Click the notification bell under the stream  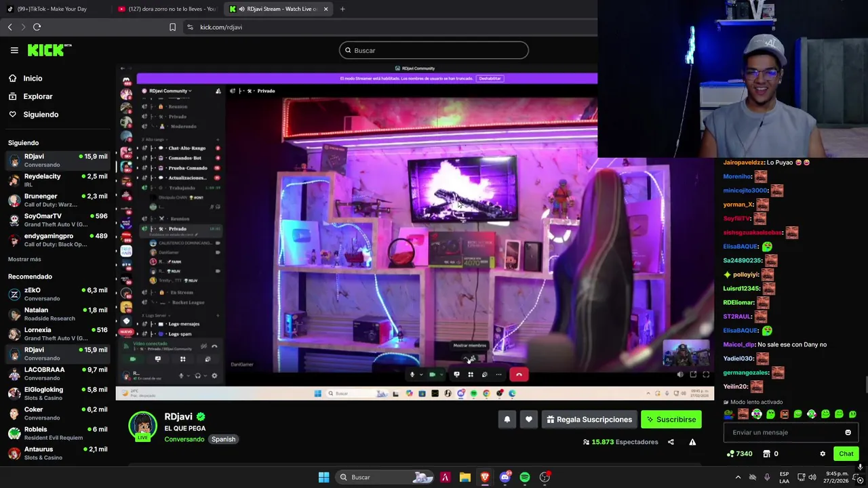pyautogui.click(x=507, y=420)
